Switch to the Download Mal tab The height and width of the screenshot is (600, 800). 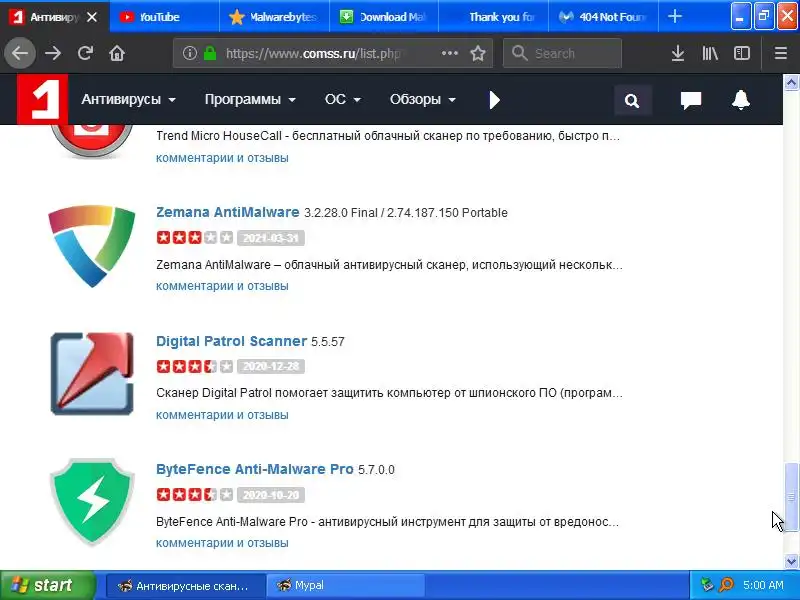[x=384, y=17]
